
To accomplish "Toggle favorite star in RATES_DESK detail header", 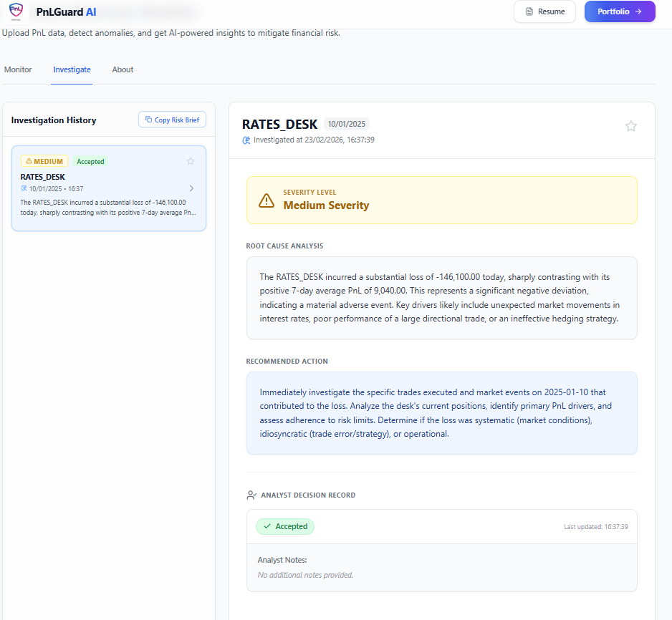I will (x=631, y=126).
